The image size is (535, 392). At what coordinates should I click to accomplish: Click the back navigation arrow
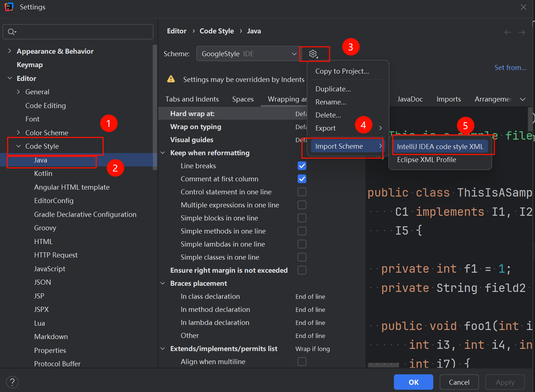pos(508,32)
